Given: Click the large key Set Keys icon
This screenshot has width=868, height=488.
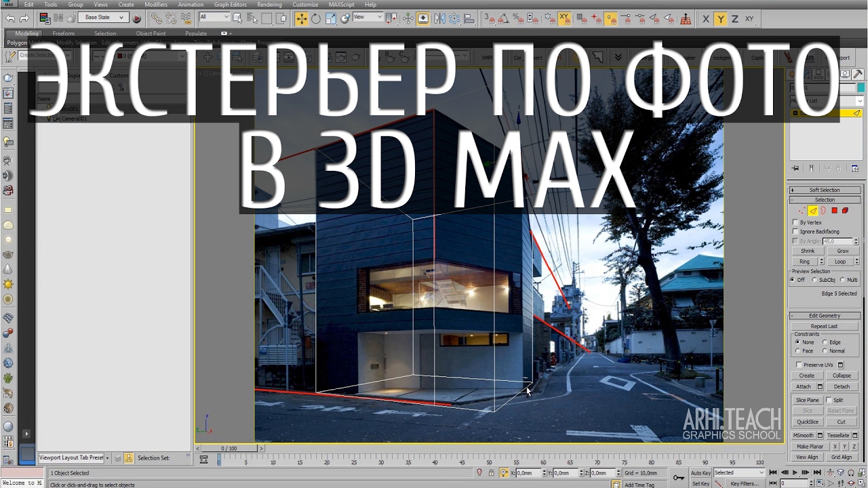Looking at the screenshot, I should (678, 478).
